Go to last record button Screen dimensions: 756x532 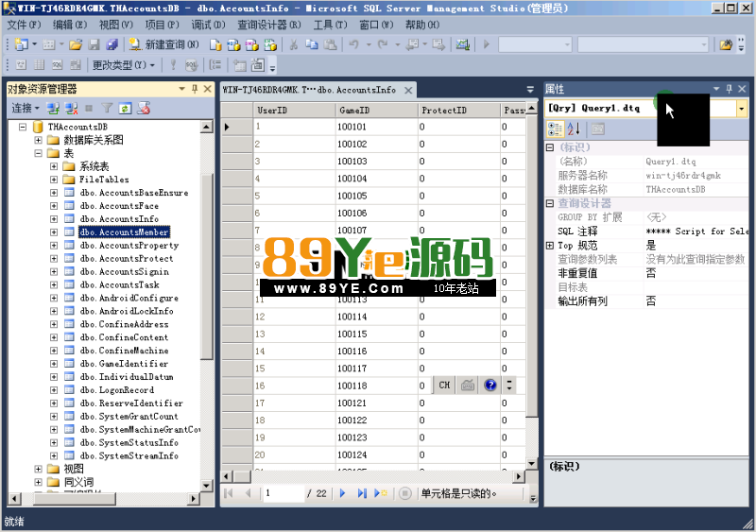[x=362, y=493]
